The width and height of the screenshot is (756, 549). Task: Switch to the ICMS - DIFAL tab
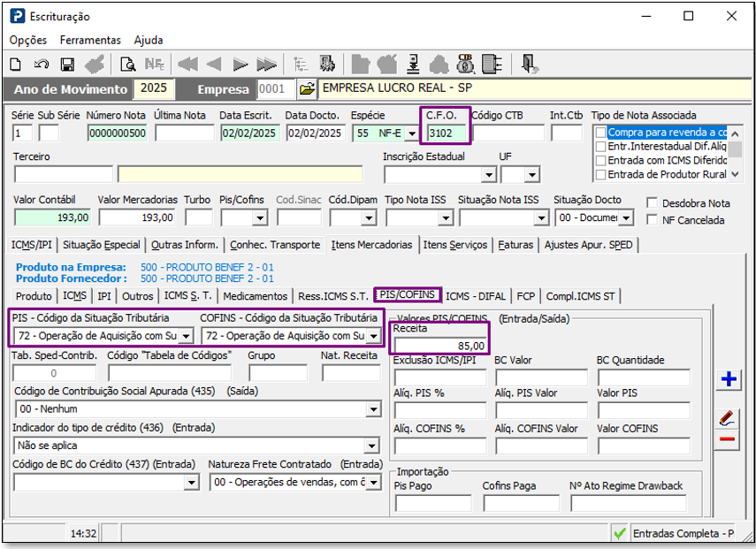click(x=477, y=296)
